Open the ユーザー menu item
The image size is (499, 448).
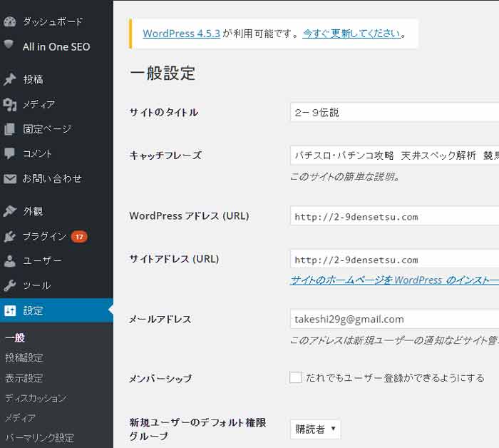(42, 261)
